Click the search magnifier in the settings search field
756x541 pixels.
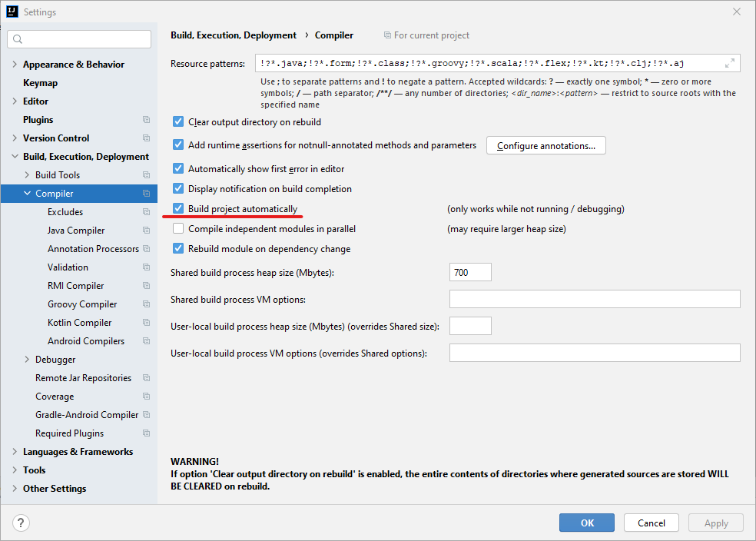tap(16, 38)
